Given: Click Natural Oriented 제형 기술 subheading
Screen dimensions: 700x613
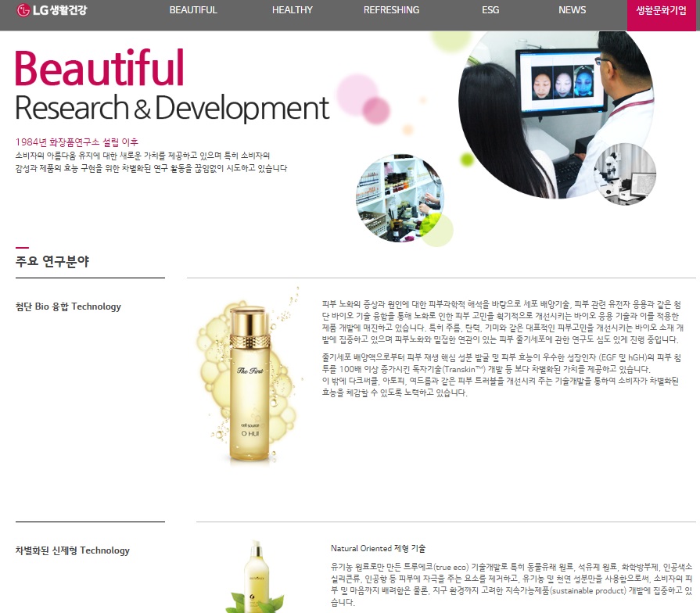Looking at the screenshot, I should (378, 548).
